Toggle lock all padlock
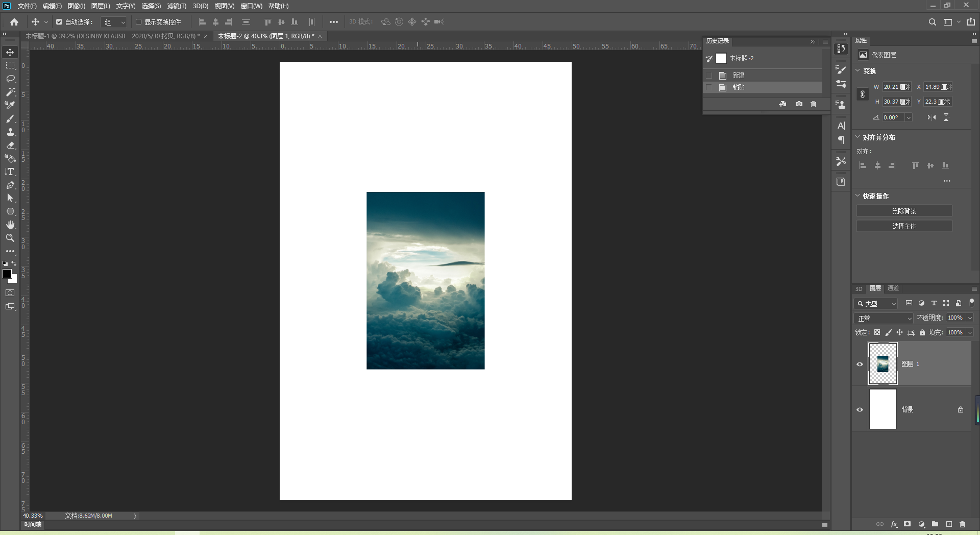Viewport: 980px width, 535px height. 922,332
